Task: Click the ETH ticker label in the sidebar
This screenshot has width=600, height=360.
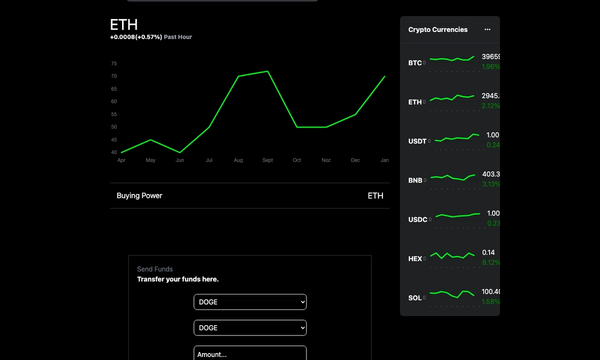Action: pos(415,102)
